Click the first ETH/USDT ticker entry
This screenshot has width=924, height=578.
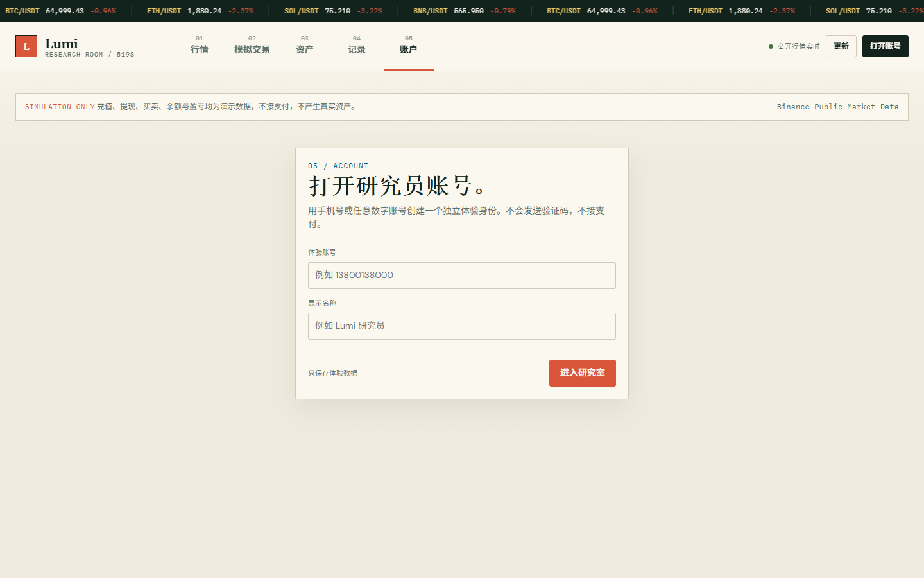pyautogui.click(x=200, y=11)
